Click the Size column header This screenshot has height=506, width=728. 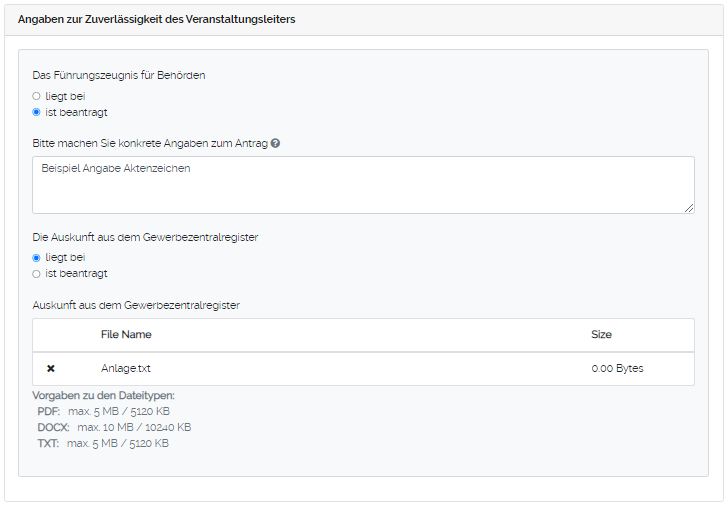(x=601, y=334)
